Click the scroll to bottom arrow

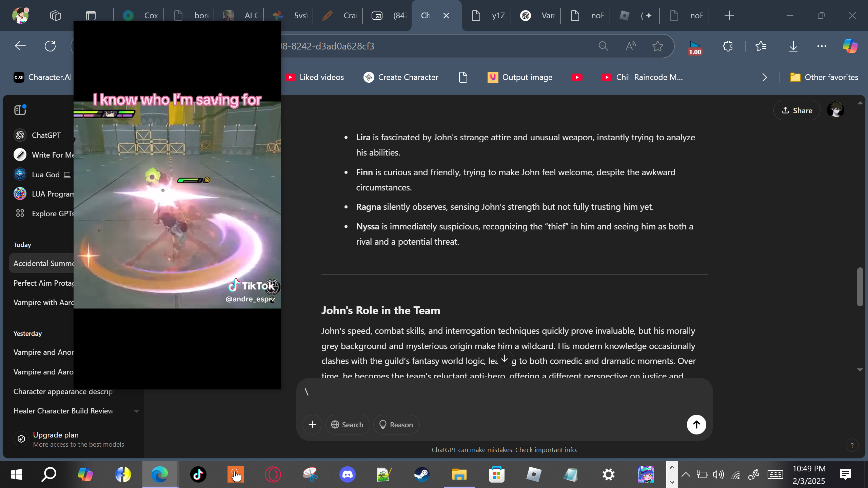pyautogui.click(x=504, y=359)
